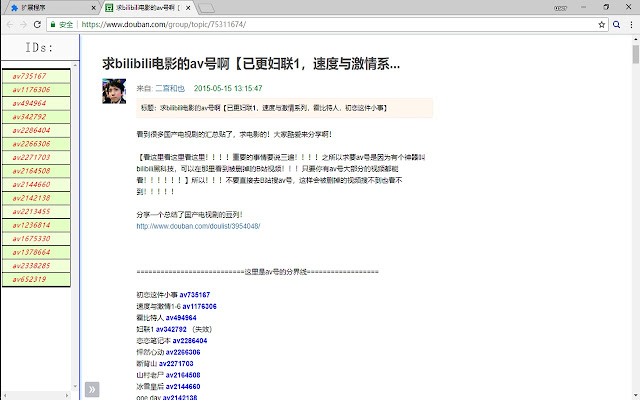Go back with the browser back arrow
The width and height of the screenshot is (640, 400).
(10, 24)
